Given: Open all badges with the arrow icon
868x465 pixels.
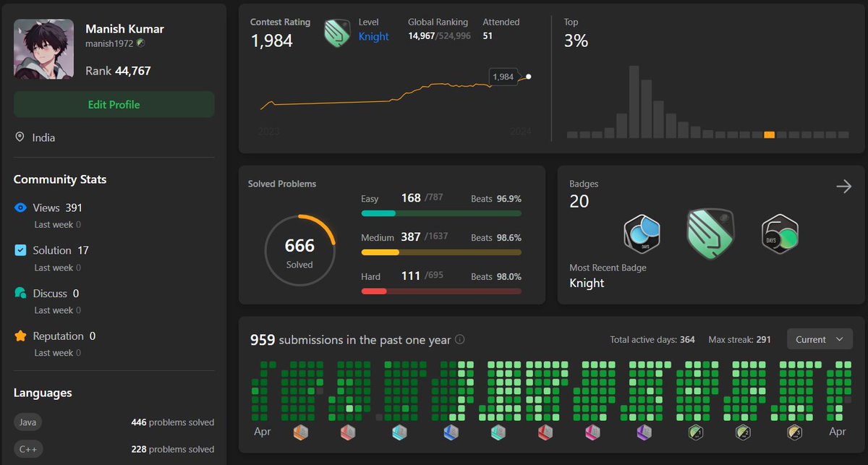Looking at the screenshot, I should point(843,187).
